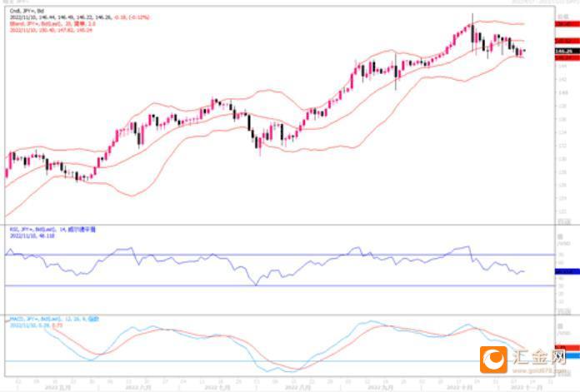Click the RSI indicator legend label
The image size is (580, 392).
[x=52, y=230]
